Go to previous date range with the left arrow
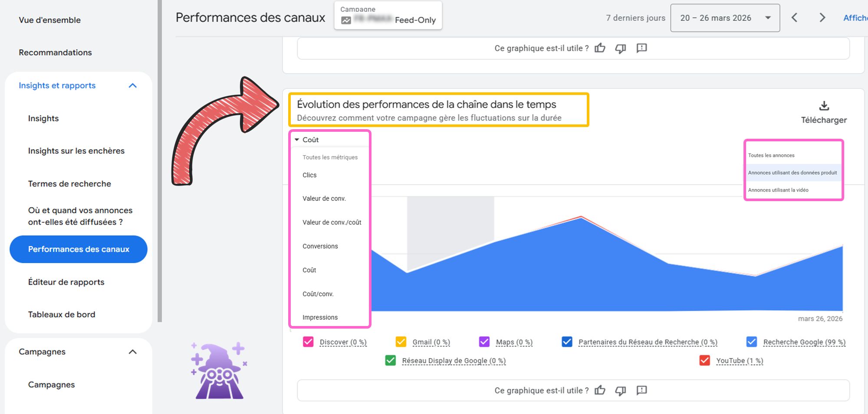 pyautogui.click(x=794, y=18)
